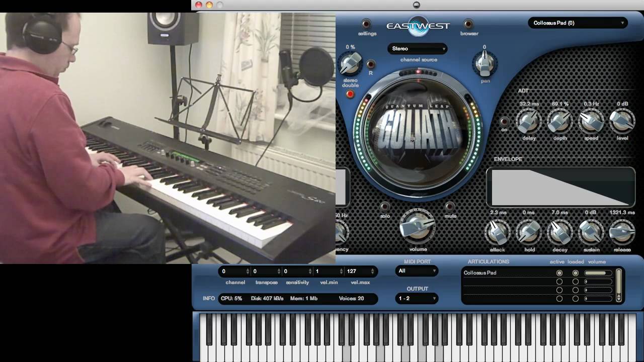Open the settings panel button

click(x=366, y=24)
